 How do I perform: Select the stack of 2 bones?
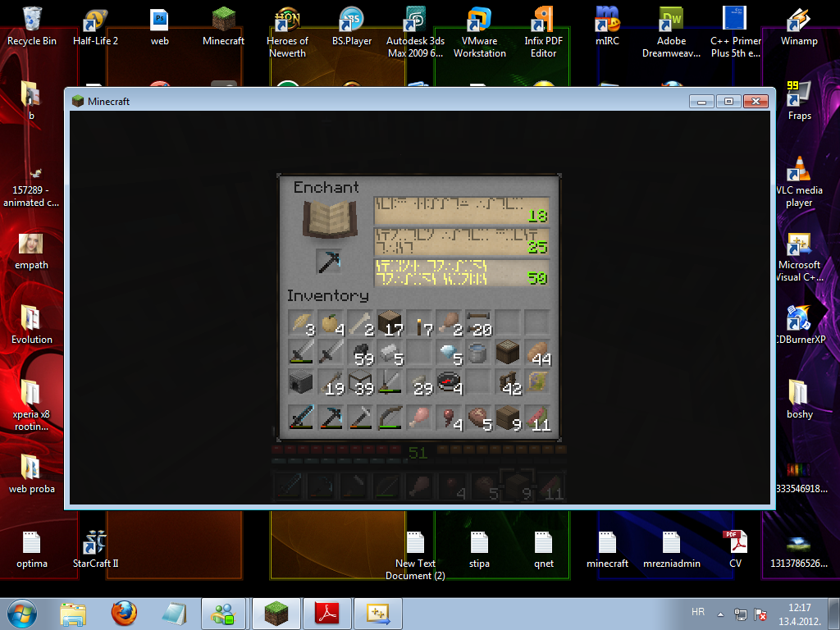point(361,324)
